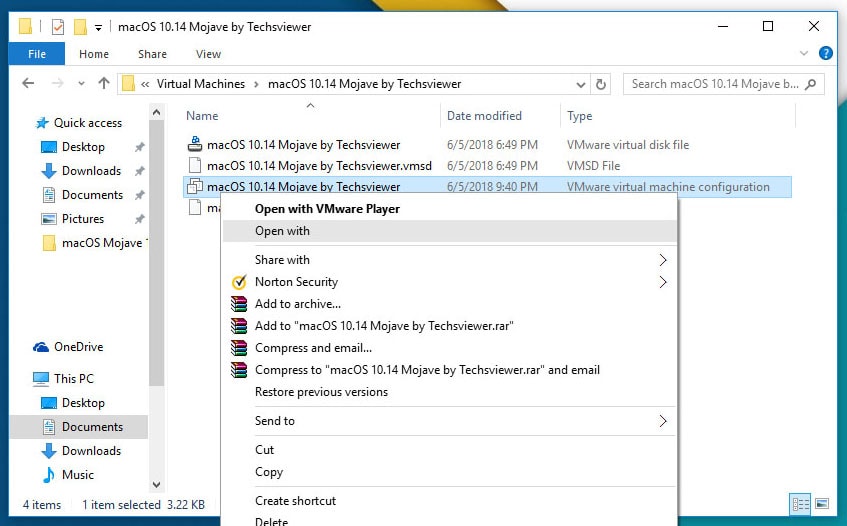Choose Open with VMware Player
Viewport: 847px width, 526px height.
tap(327, 209)
